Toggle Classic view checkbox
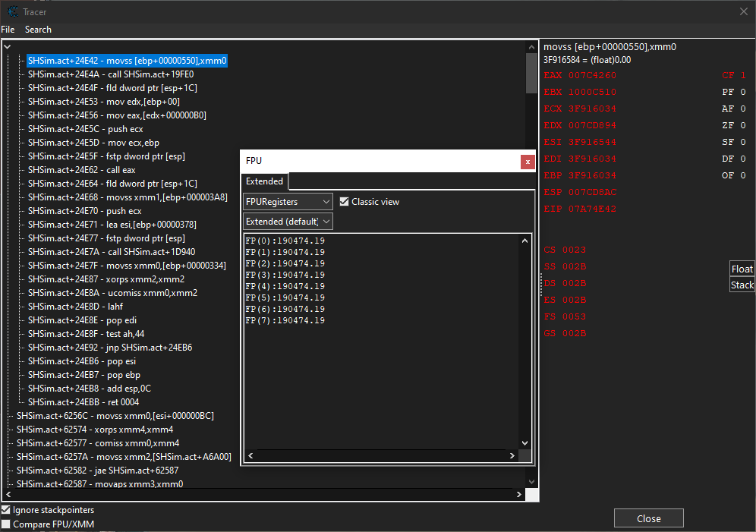 point(345,202)
